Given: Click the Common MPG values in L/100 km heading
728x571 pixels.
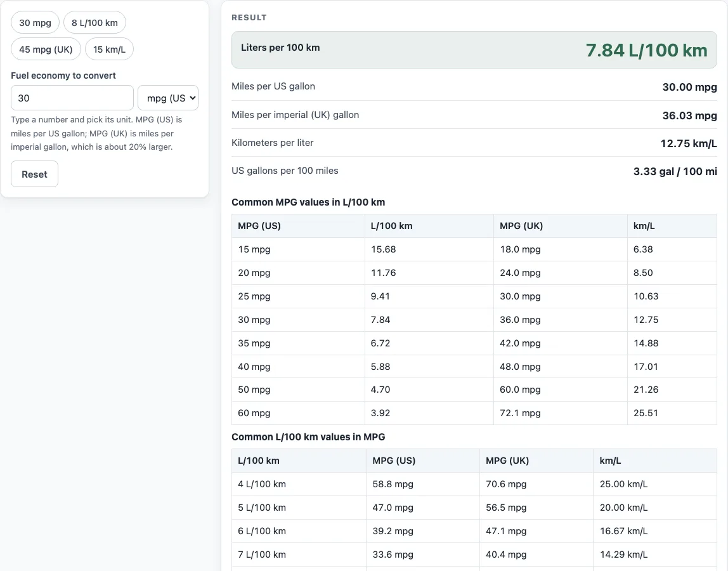Looking at the screenshot, I should (x=308, y=202).
